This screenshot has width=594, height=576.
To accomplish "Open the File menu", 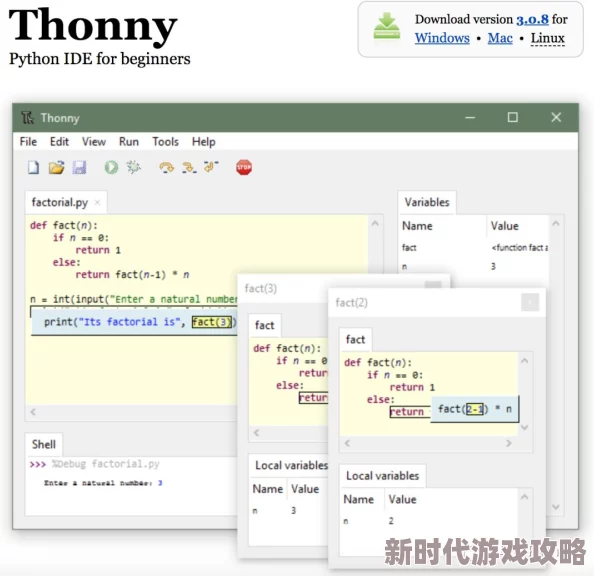I will (28, 142).
